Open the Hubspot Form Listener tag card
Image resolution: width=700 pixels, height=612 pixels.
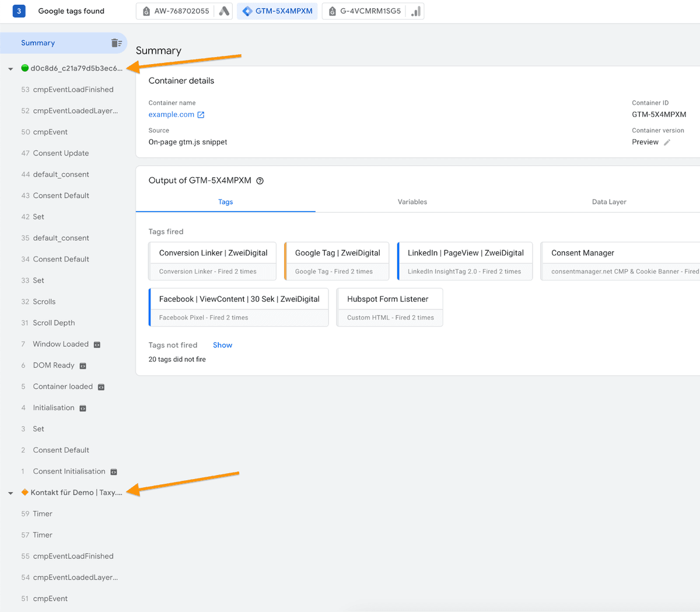tap(390, 299)
